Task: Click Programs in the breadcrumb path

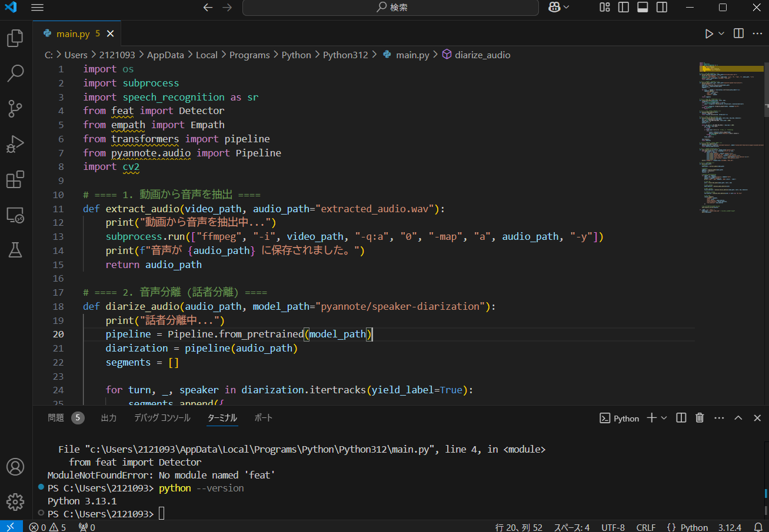Action: pyautogui.click(x=249, y=55)
